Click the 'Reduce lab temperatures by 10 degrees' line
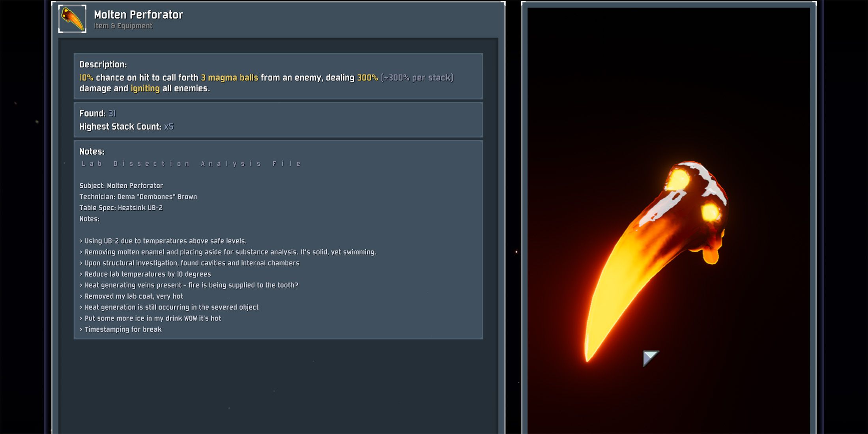 (x=145, y=274)
